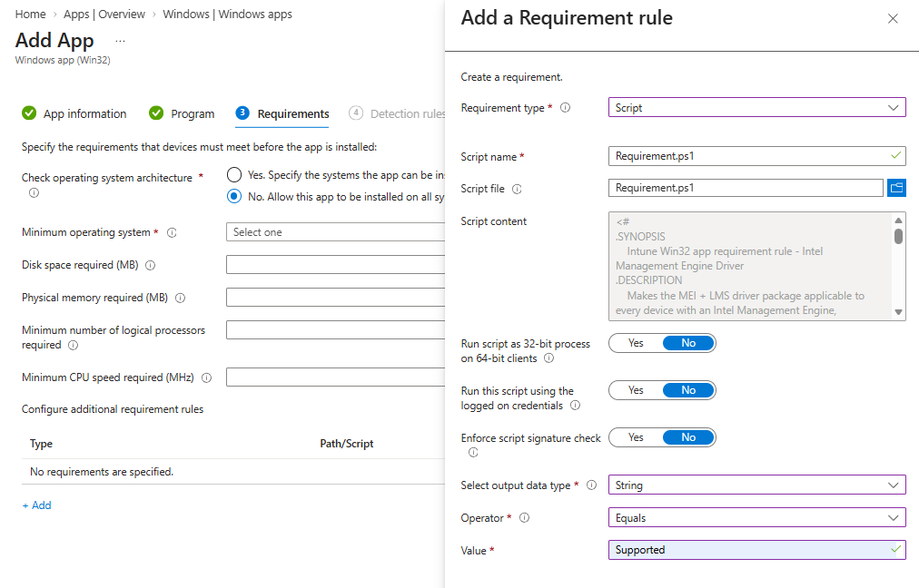Click info icon for Select output data type
Image resolution: width=919 pixels, height=588 pixels.
(592, 485)
